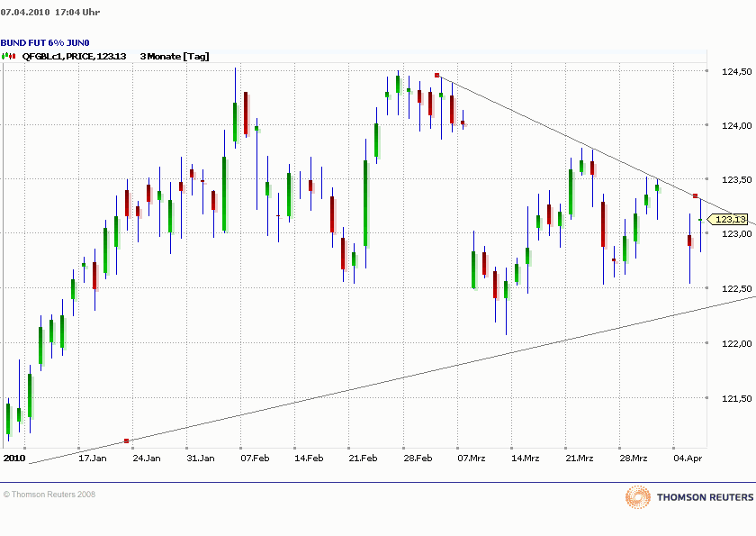Click the 17.Jan date axis label

pos(93,458)
